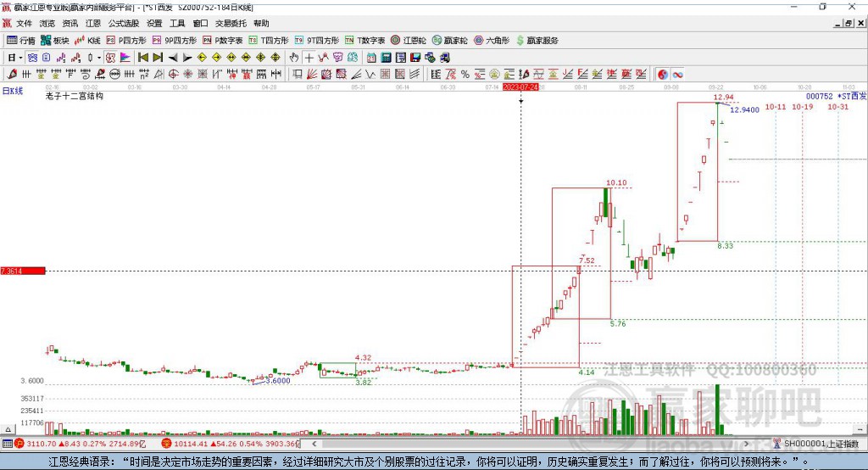Select the 金 circle tool in right toolbar group
Viewport: 868px width, 470px height.
(494, 75)
